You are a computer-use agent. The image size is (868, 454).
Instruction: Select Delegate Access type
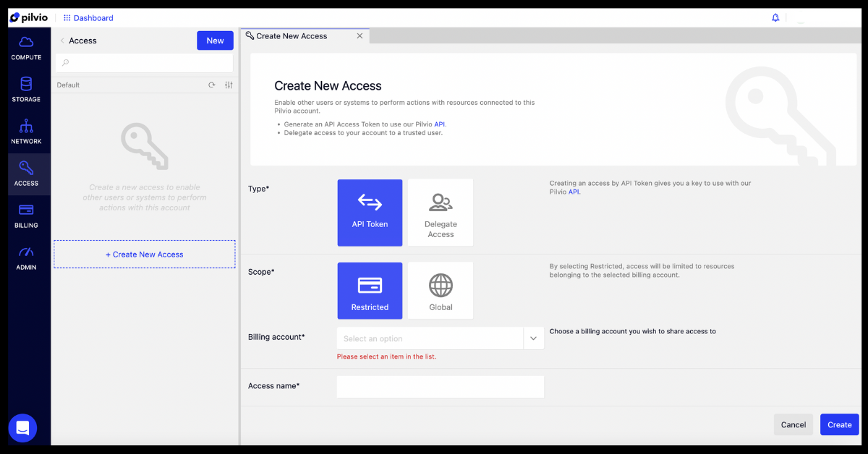coord(441,213)
